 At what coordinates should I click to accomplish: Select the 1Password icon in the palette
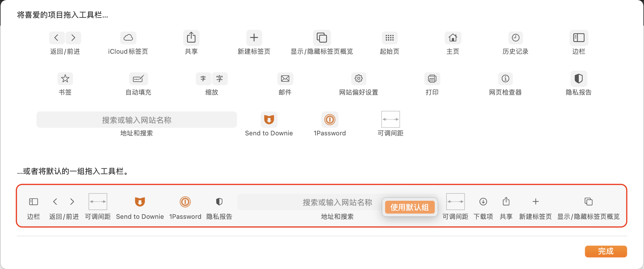tap(330, 120)
